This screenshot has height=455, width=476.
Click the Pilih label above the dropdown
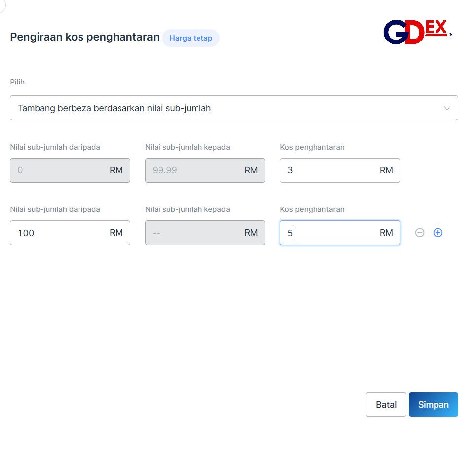pyautogui.click(x=17, y=82)
